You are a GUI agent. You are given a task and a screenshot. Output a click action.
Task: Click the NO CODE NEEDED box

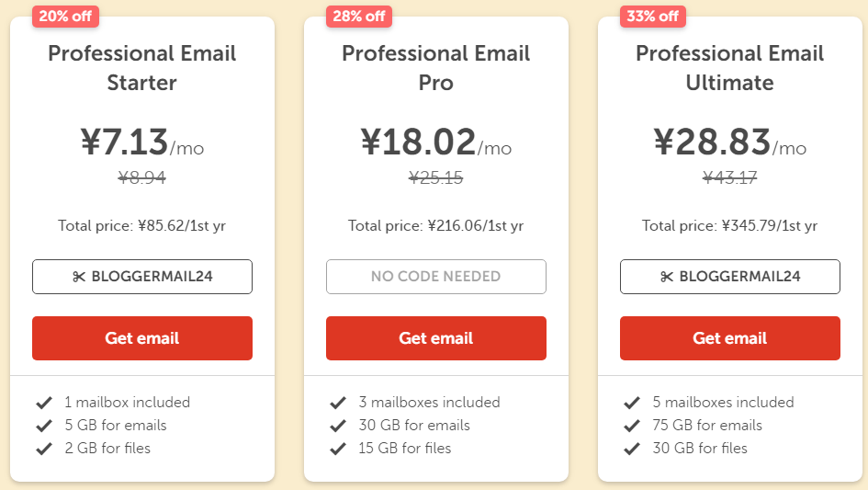coord(436,277)
